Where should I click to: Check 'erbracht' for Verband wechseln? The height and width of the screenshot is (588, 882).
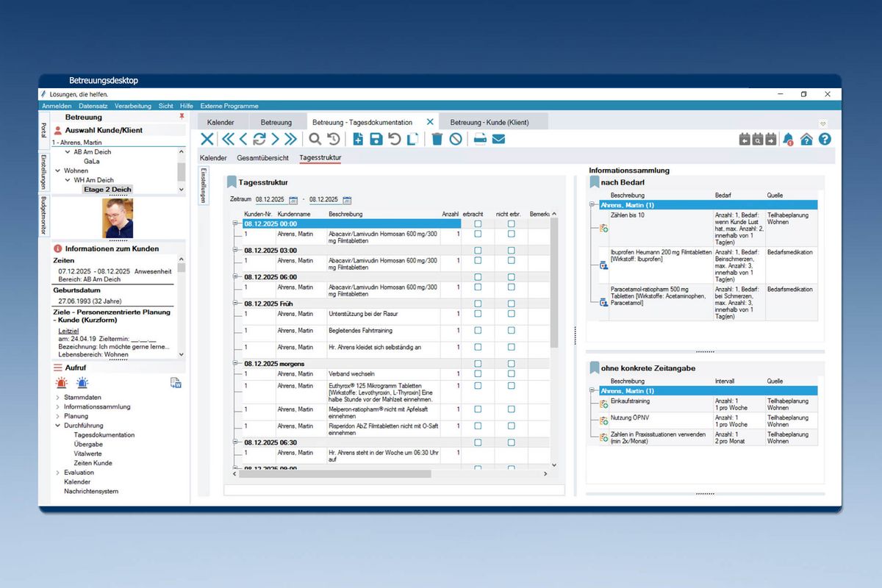478,374
